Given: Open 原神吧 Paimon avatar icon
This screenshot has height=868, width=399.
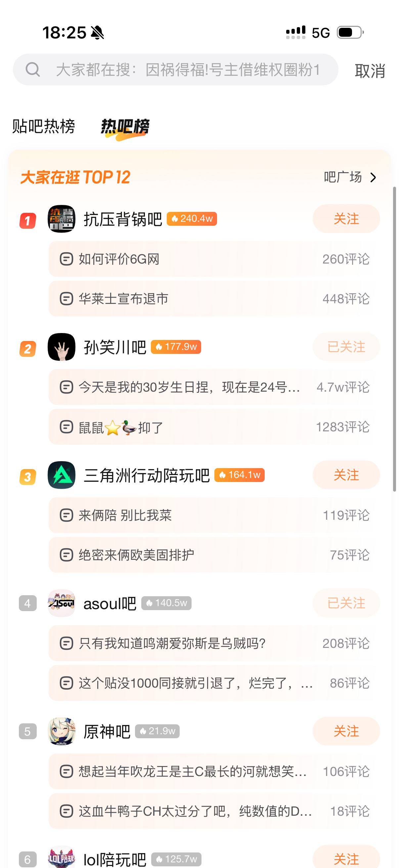Looking at the screenshot, I should click(x=61, y=731).
